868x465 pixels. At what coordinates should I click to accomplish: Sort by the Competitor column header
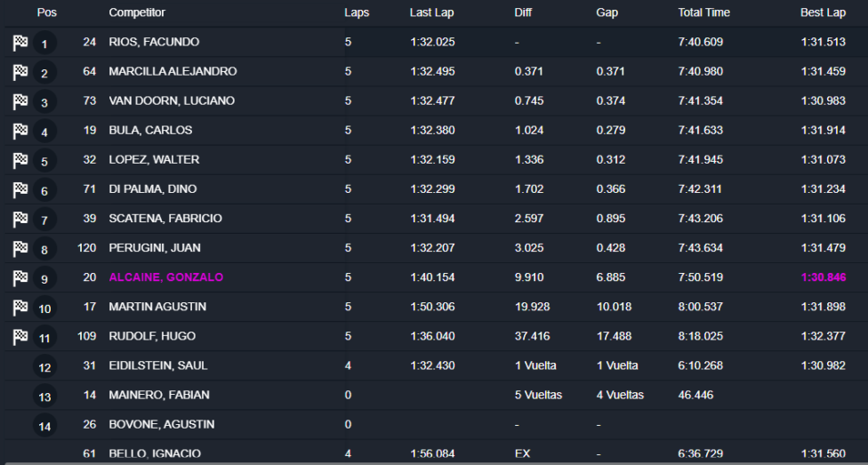[x=137, y=12]
